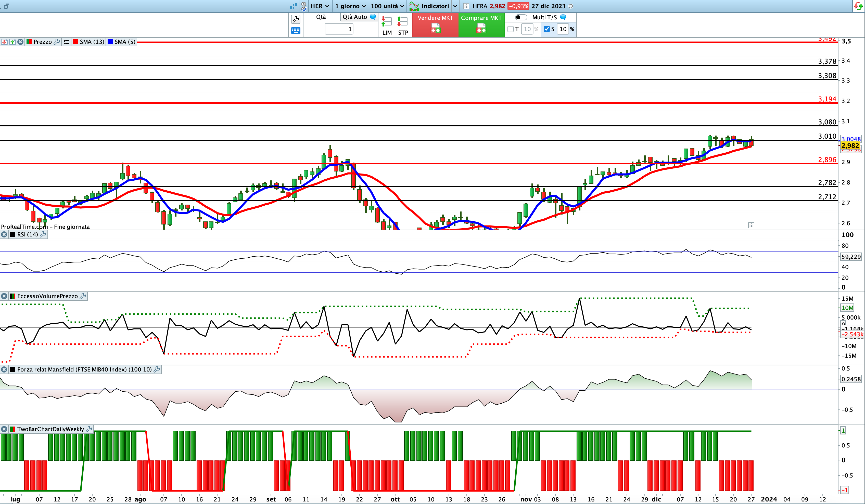865x504 pixels.
Task: Click the blue keyboard shortcuts icon
Action: 296,31
